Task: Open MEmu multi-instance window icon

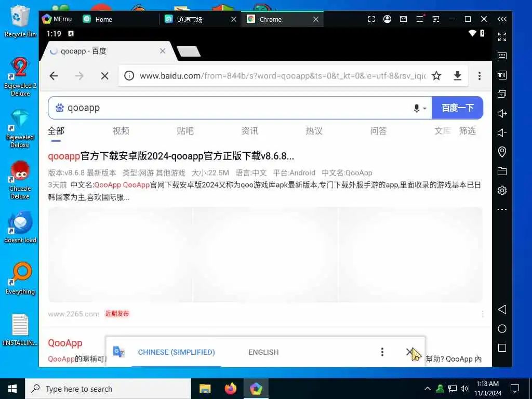Action: pos(502,94)
